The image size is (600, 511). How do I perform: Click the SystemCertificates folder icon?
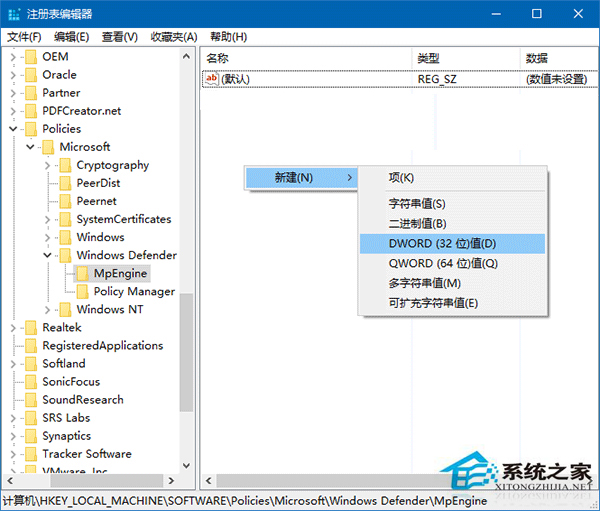tap(65, 219)
